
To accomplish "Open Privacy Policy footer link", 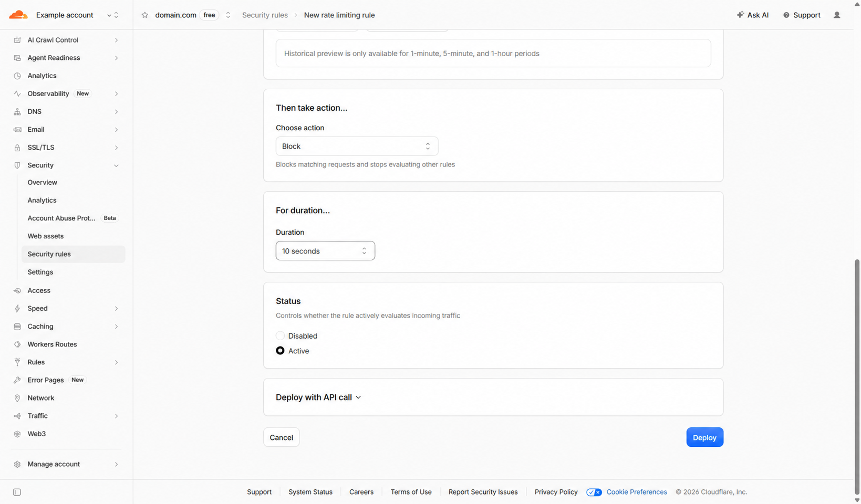I will coord(556,492).
